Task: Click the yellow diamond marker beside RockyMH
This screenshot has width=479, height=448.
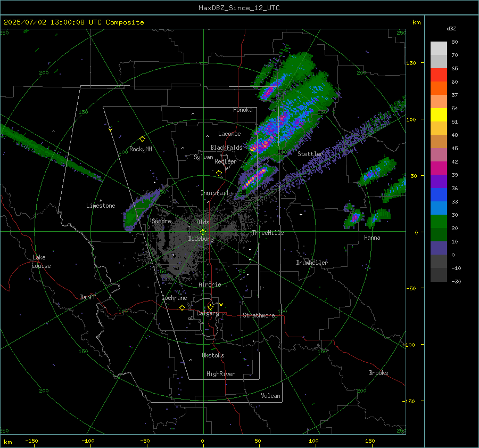Action: [x=142, y=139]
